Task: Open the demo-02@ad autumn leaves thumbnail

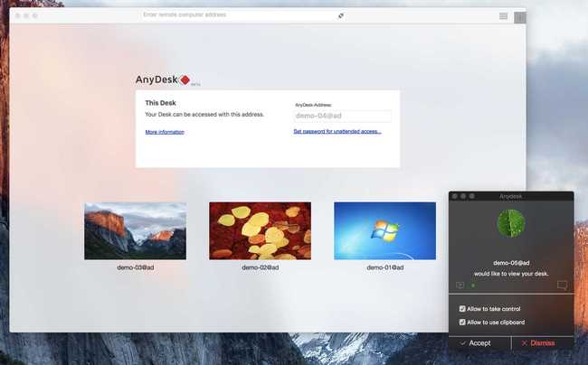Action: (260, 231)
